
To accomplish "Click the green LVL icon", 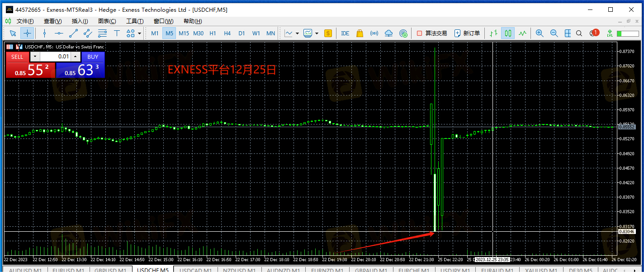I will point(610,33).
